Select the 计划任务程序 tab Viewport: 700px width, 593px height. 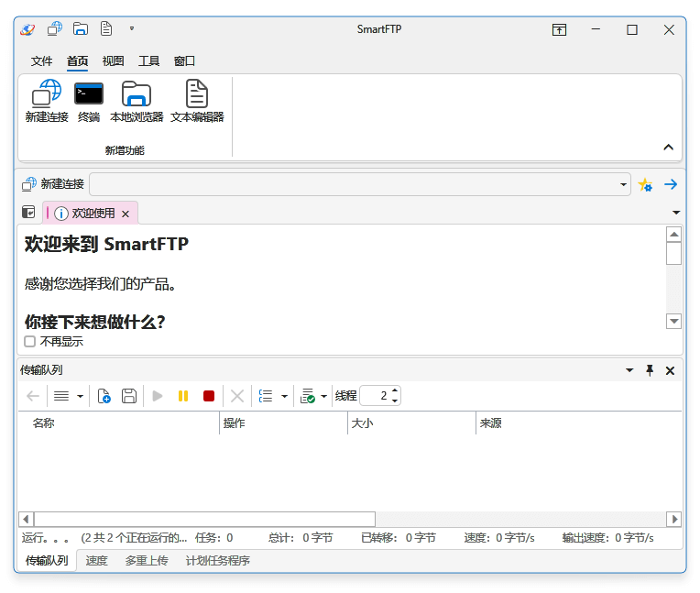(x=218, y=560)
